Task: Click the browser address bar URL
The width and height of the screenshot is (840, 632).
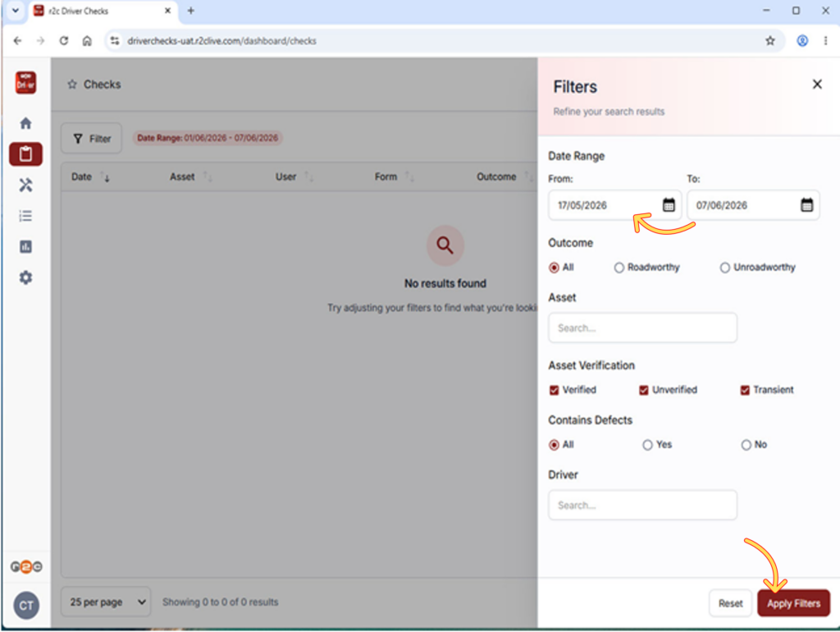Action: pos(221,41)
